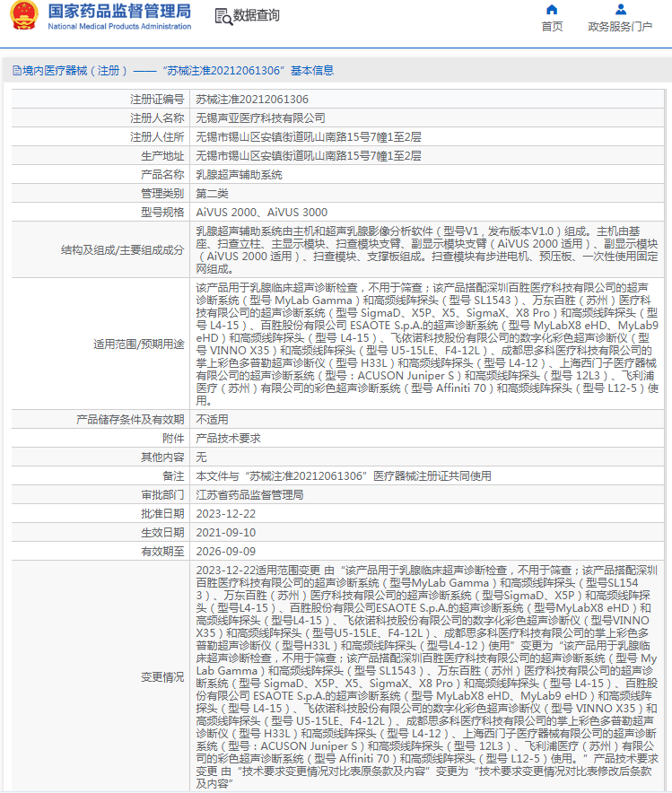Click the 其他内容 row label

pos(162,457)
